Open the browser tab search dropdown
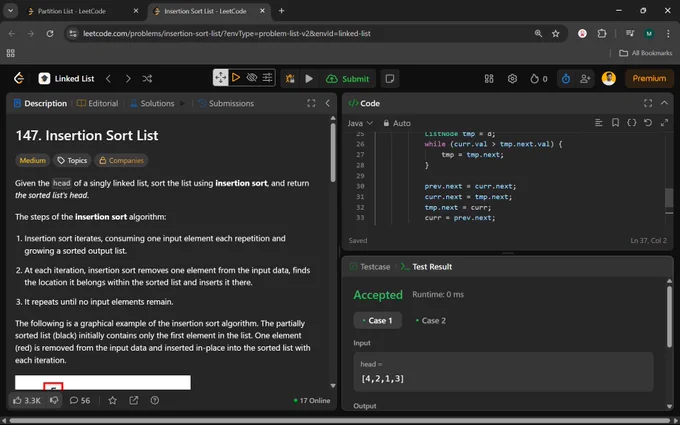This screenshot has width=680, height=425. [x=10, y=11]
